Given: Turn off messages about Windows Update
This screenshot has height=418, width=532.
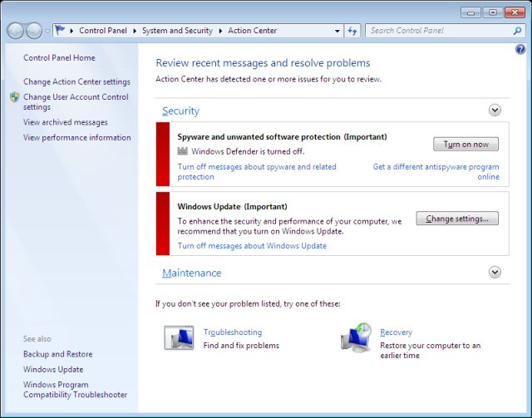Looking at the screenshot, I should (252, 246).
